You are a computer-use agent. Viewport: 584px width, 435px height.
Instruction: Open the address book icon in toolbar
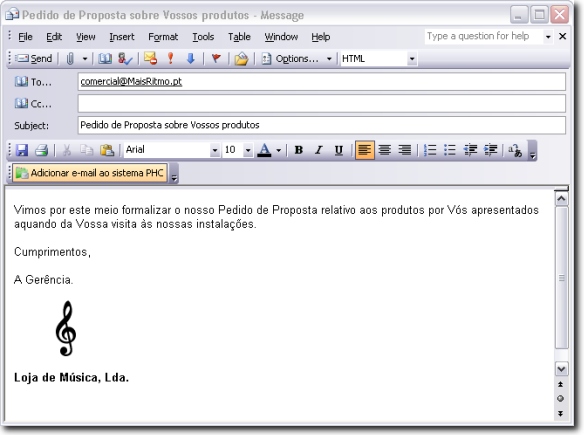[x=105, y=58]
